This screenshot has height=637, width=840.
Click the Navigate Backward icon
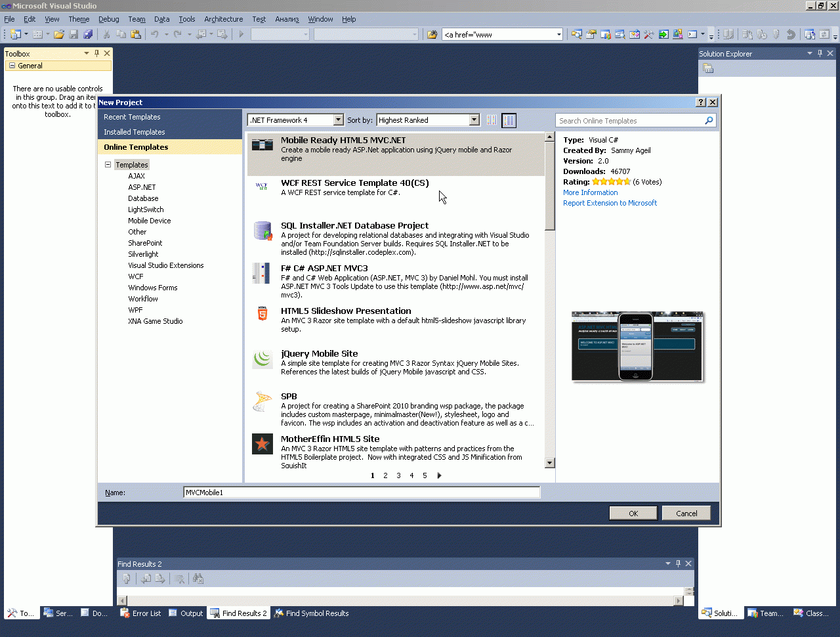[x=201, y=34]
